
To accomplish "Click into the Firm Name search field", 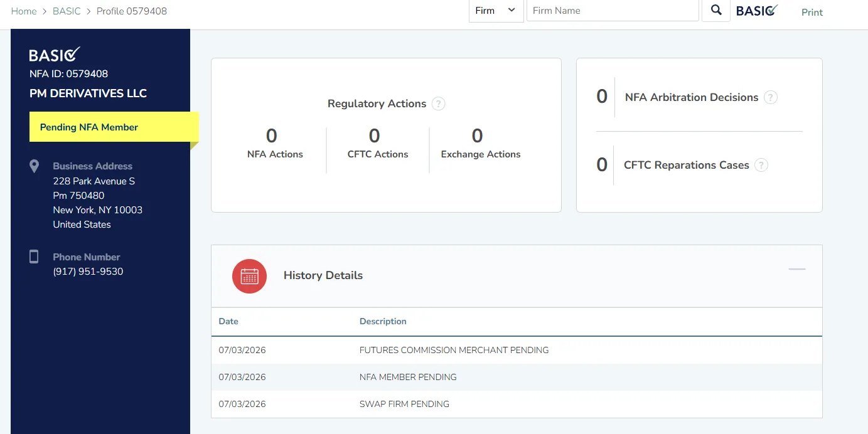I will [x=613, y=11].
